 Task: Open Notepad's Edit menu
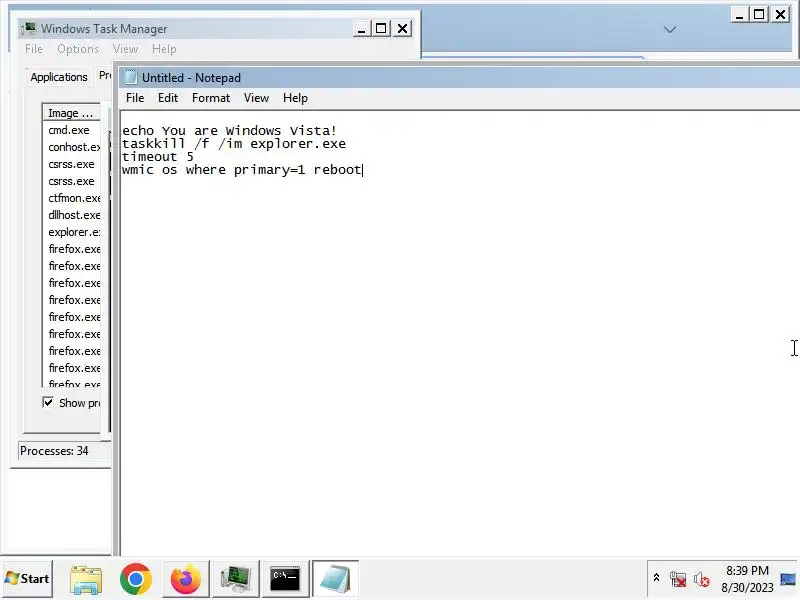168,98
